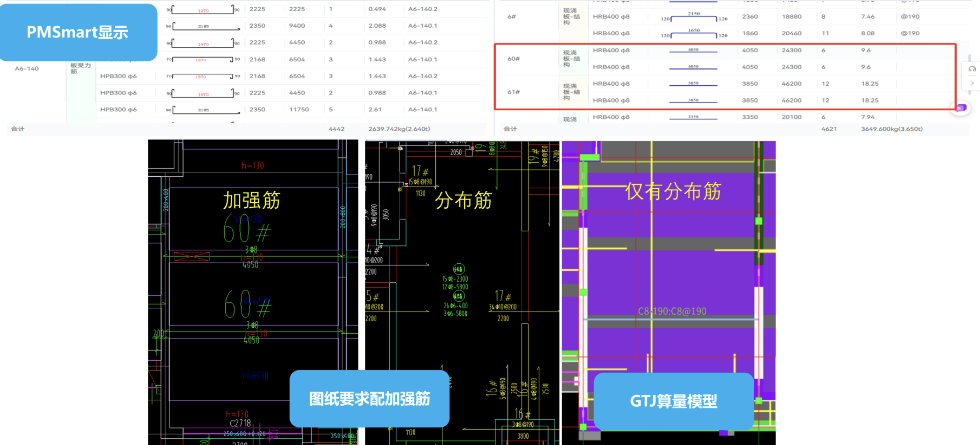The height and width of the screenshot is (445, 980).
Task: Select the 61# component row label
Action: coord(513,92)
